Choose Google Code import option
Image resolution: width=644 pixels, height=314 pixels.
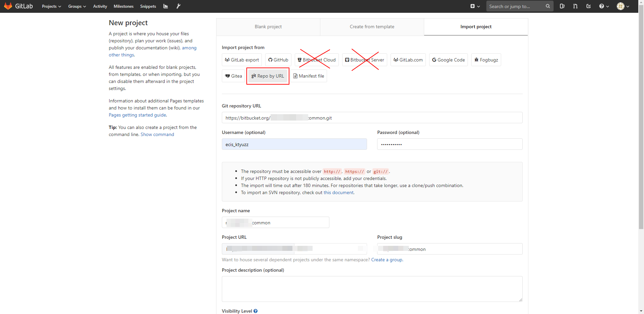point(448,60)
